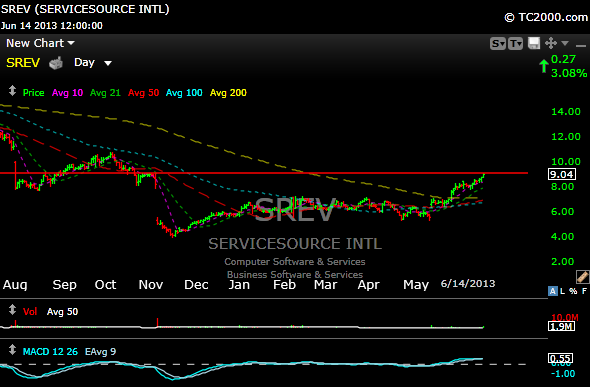Select the Price legend label
This screenshot has height=387, width=590.
pyautogui.click(x=33, y=93)
